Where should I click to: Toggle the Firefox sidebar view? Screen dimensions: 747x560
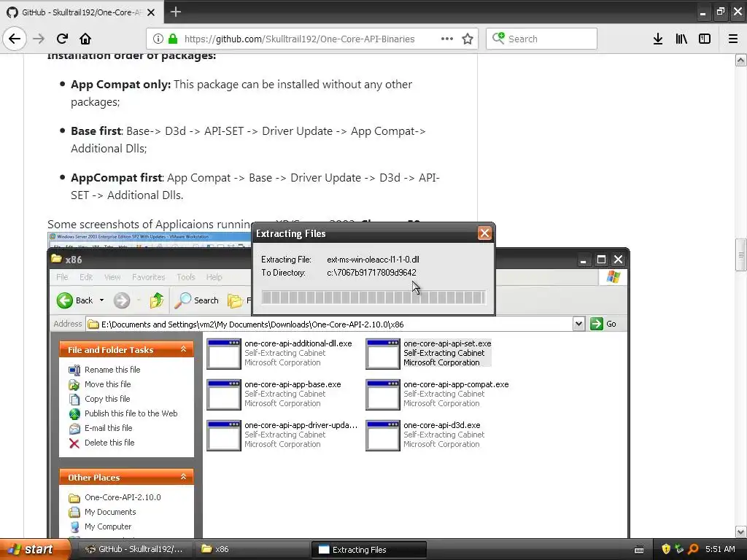(705, 39)
